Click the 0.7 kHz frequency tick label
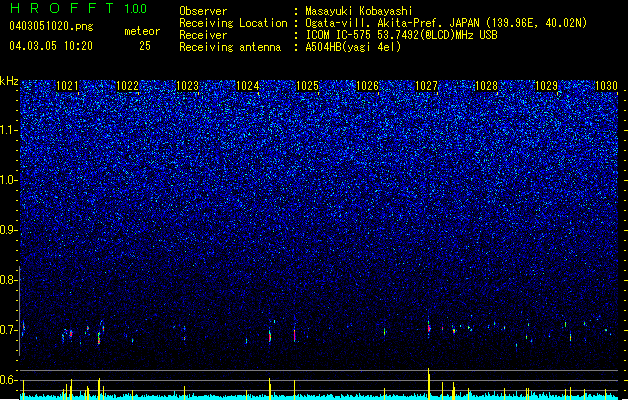Screen dimensions: 629x400 [x=8, y=330]
